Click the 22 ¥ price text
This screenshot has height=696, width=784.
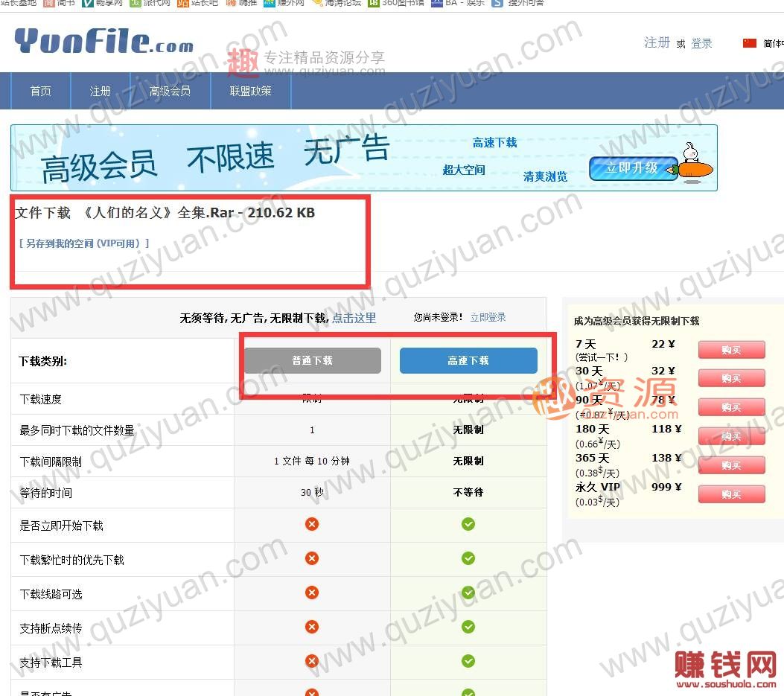coord(663,344)
